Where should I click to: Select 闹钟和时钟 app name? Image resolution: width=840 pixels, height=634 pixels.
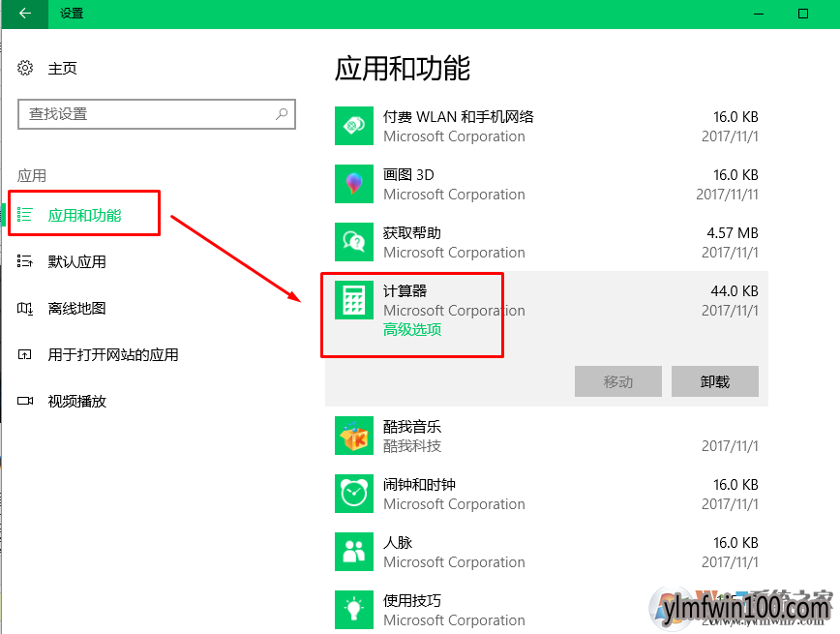(419, 485)
